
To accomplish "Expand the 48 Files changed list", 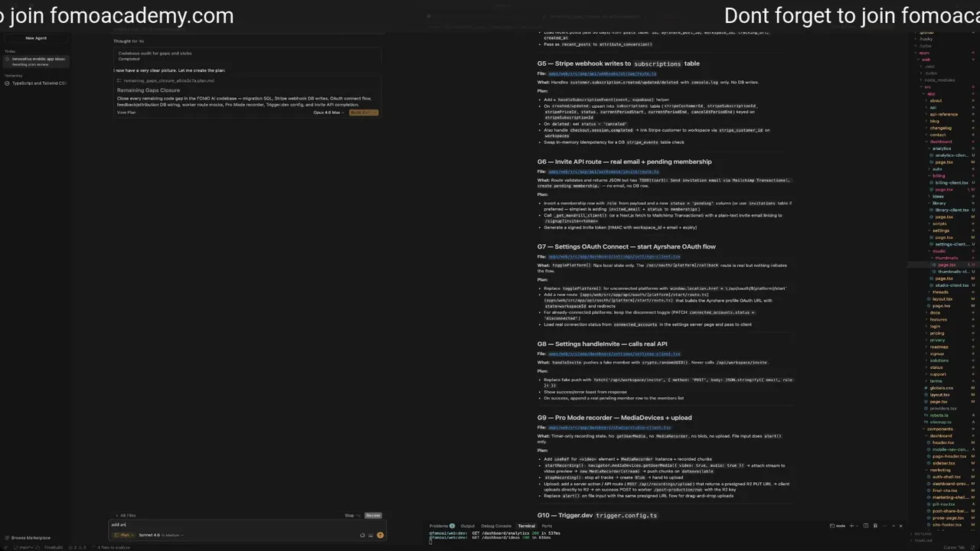I will click(x=126, y=515).
